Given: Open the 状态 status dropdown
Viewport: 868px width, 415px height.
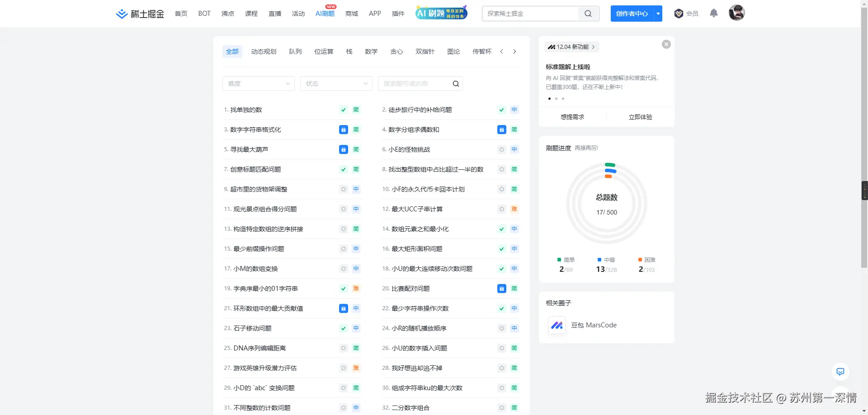Looking at the screenshot, I should pos(336,84).
